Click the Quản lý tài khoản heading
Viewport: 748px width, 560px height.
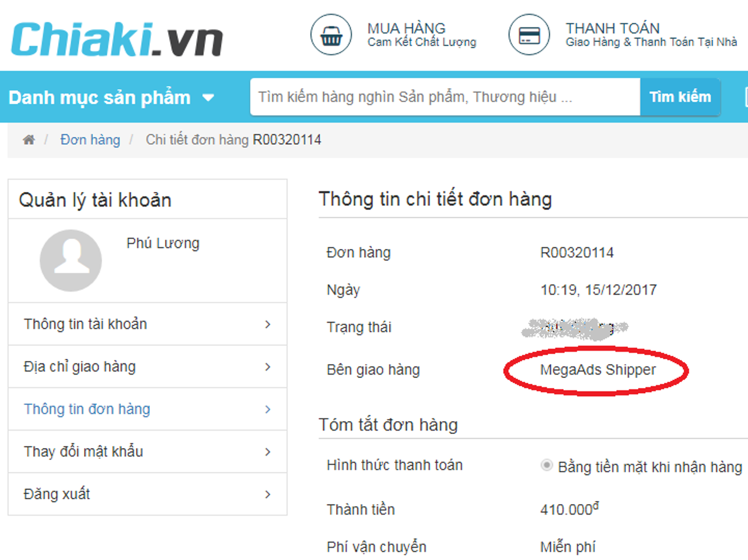point(95,200)
